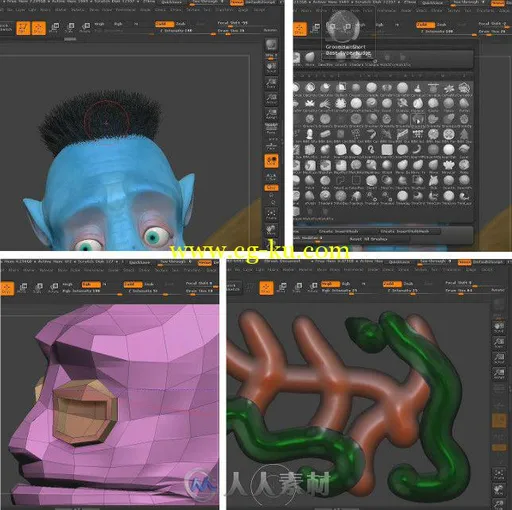Screen dimensions: 512x510
Task: Toggle Zsub in the blue character panel
Action: 181,24
